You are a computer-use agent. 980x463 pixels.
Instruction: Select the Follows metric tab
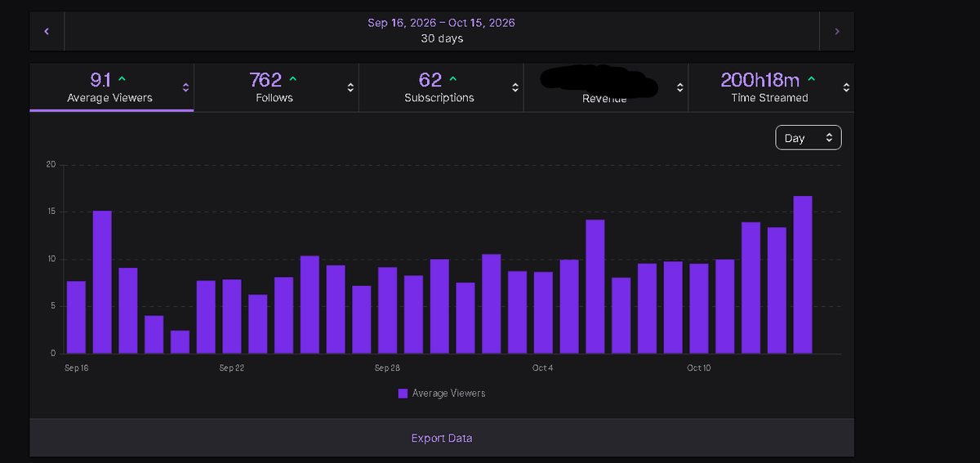tap(277, 87)
